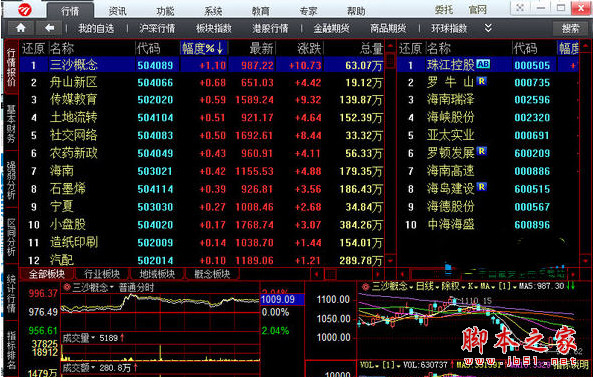Select the 三沙概念 row
The height and width of the screenshot is (377, 593).
point(202,65)
